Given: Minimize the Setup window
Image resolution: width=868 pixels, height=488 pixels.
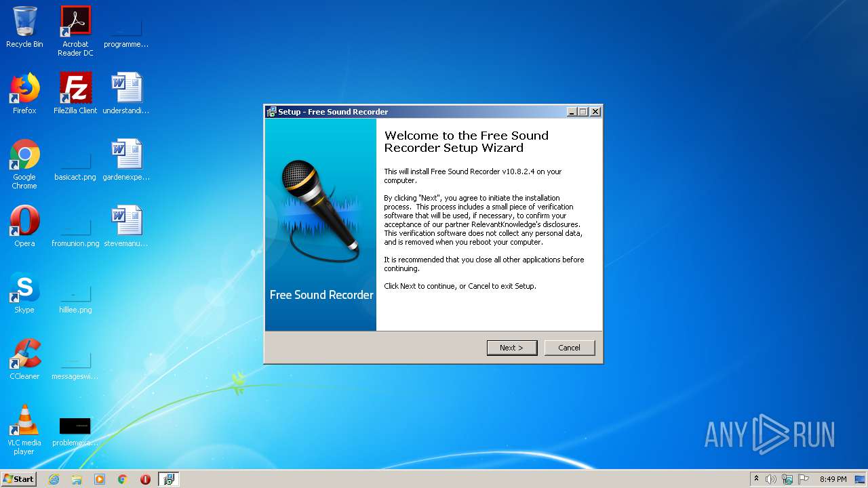Looking at the screenshot, I should (x=572, y=112).
